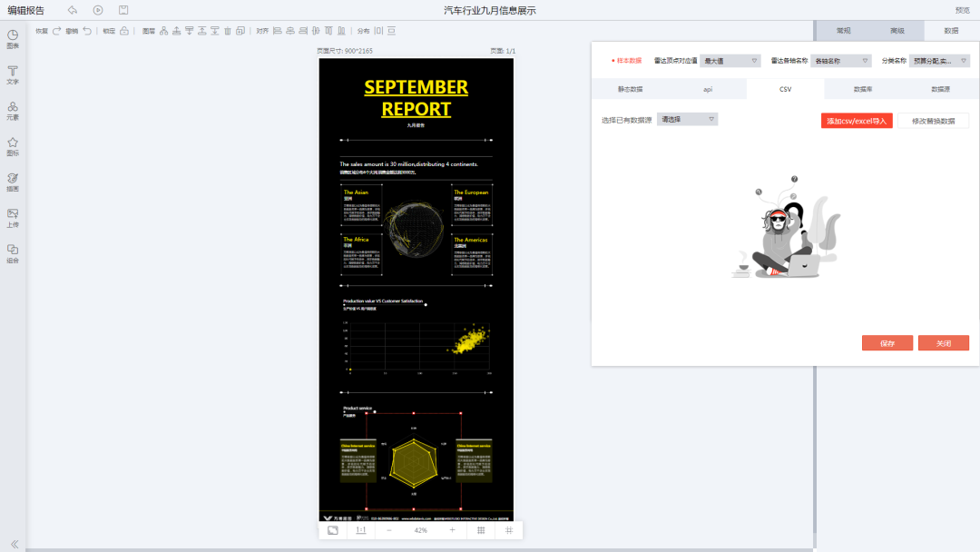The image size is (980, 552).
Task: Click the plus zoom in button
Action: (453, 530)
